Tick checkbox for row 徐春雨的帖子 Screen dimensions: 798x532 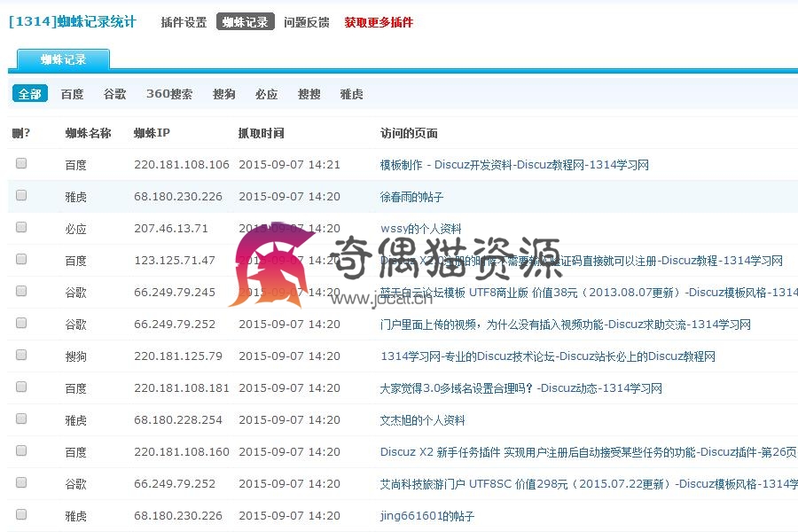tap(21, 195)
